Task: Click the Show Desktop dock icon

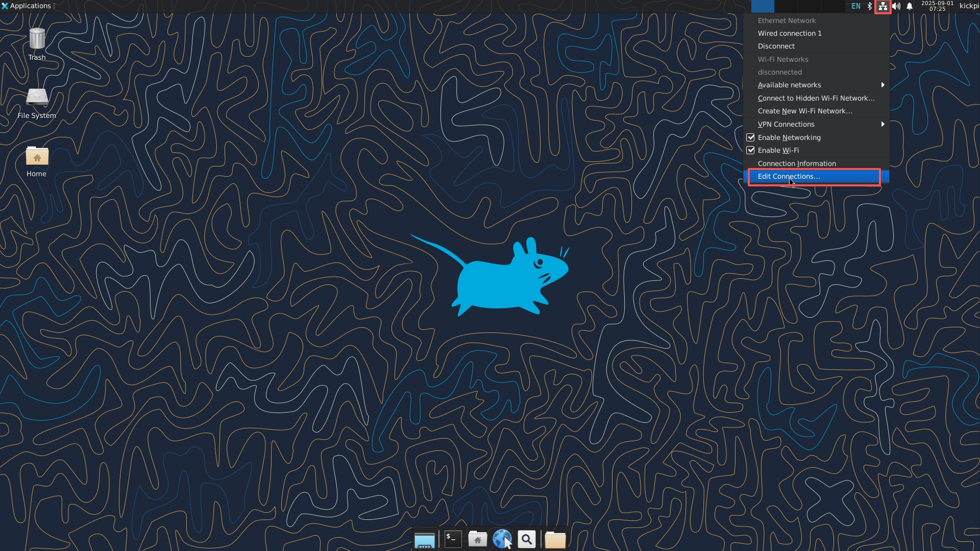Action: [x=424, y=539]
